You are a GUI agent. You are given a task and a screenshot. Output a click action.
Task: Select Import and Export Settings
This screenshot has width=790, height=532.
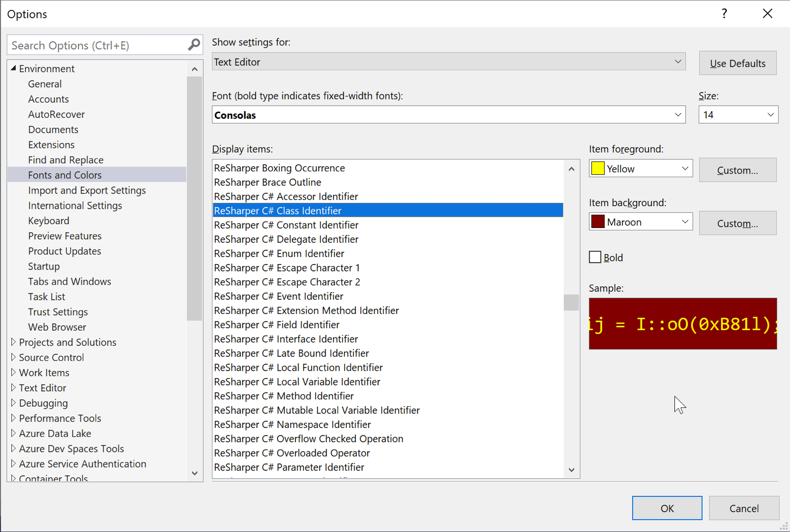click(x=87, y=190)
